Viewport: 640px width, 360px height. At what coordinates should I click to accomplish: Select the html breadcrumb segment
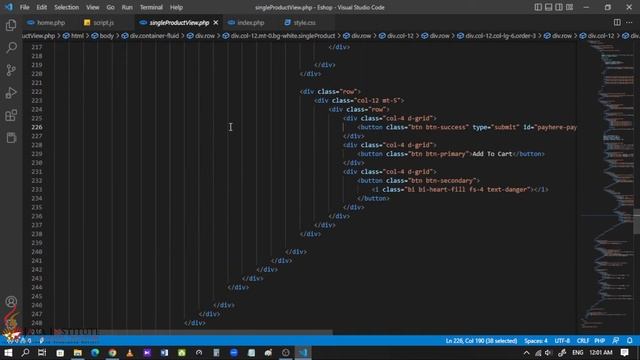73,36
